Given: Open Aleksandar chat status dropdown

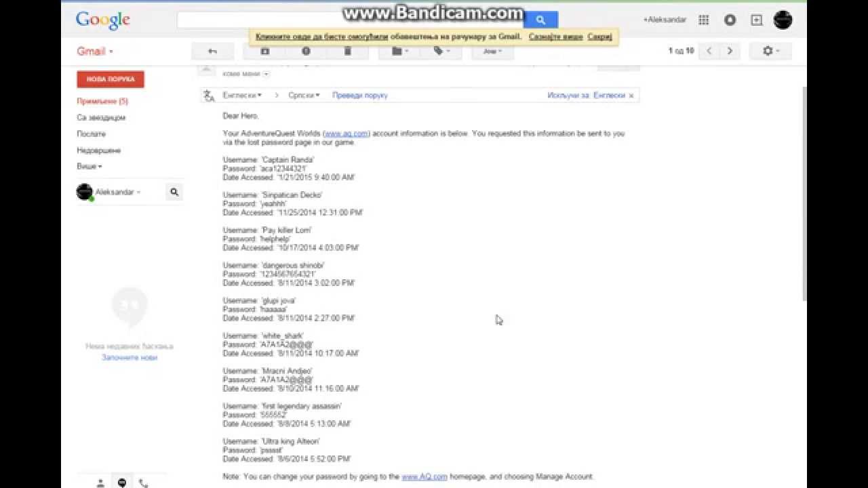Looking at the screenshot, I should tap(118, 192).
